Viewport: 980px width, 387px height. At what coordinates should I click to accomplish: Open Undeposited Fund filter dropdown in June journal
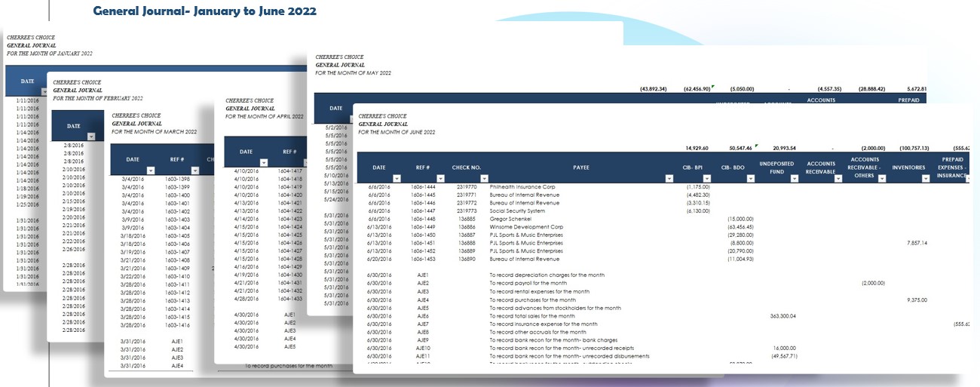point(795,179)
